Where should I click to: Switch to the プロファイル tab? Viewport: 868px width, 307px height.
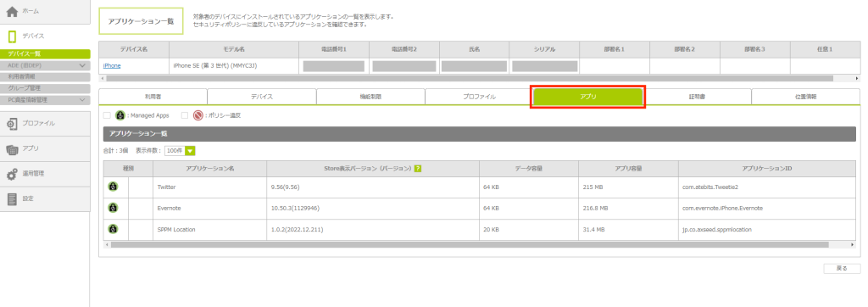(479, 97)
